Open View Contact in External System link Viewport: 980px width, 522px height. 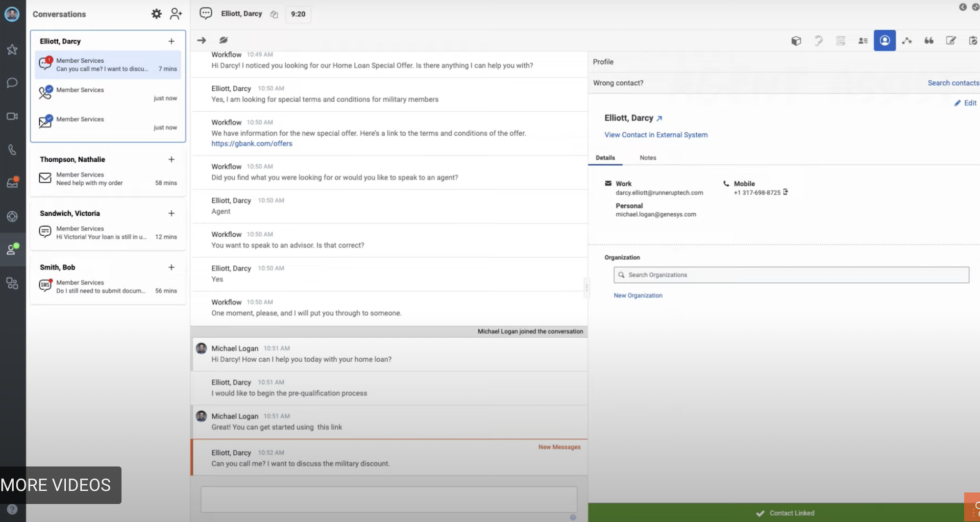point(656,135)
